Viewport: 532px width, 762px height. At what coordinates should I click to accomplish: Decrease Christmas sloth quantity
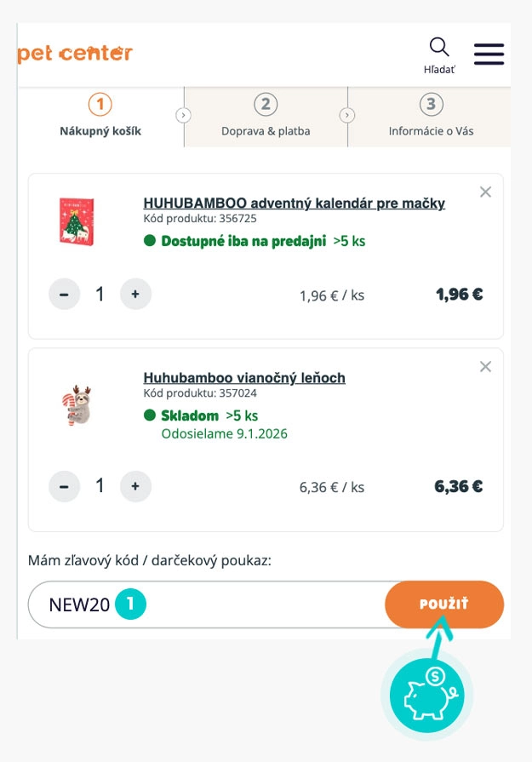[x=64, y=487]
